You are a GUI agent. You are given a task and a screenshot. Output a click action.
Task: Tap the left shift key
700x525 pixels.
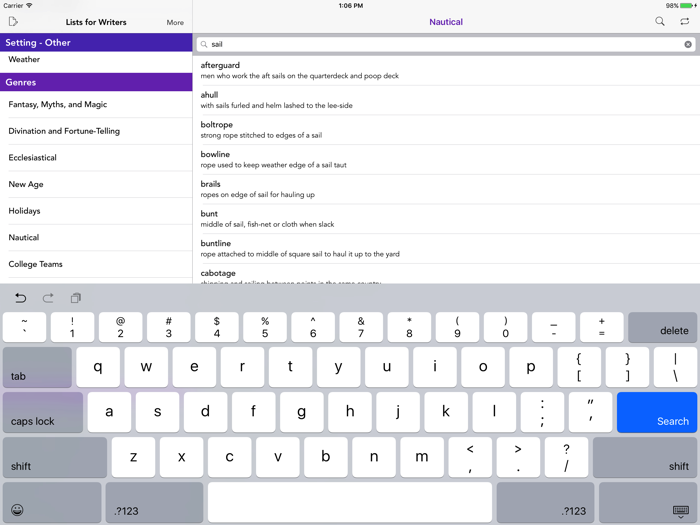pos(55,457)
